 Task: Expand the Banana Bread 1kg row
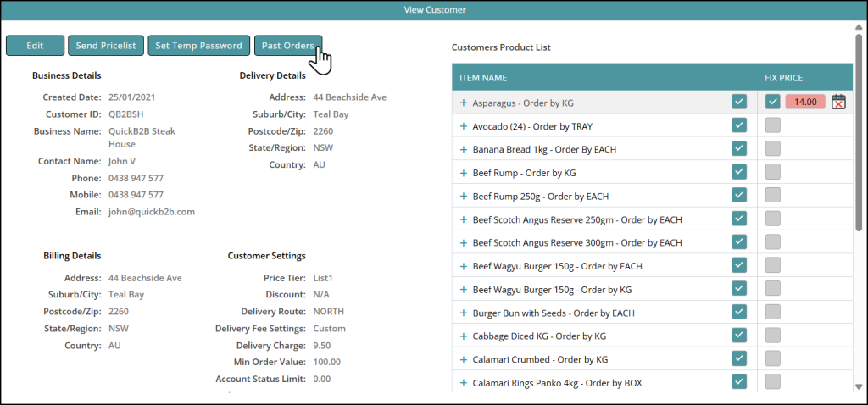click(463, 149)
